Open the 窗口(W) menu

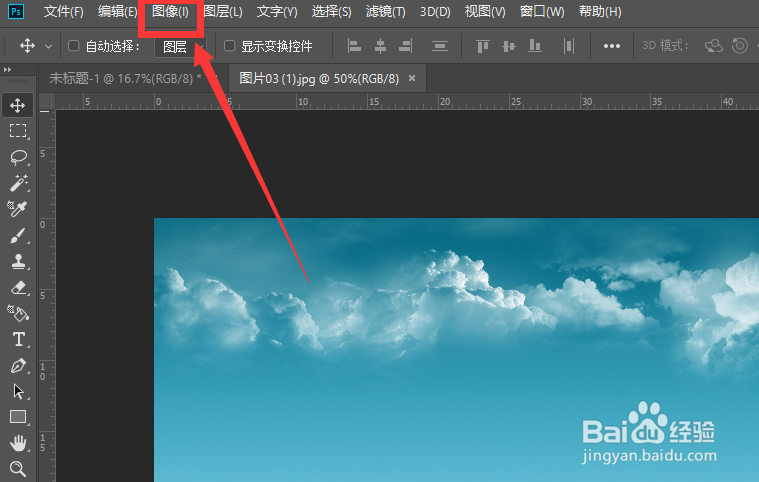[542, 12]
